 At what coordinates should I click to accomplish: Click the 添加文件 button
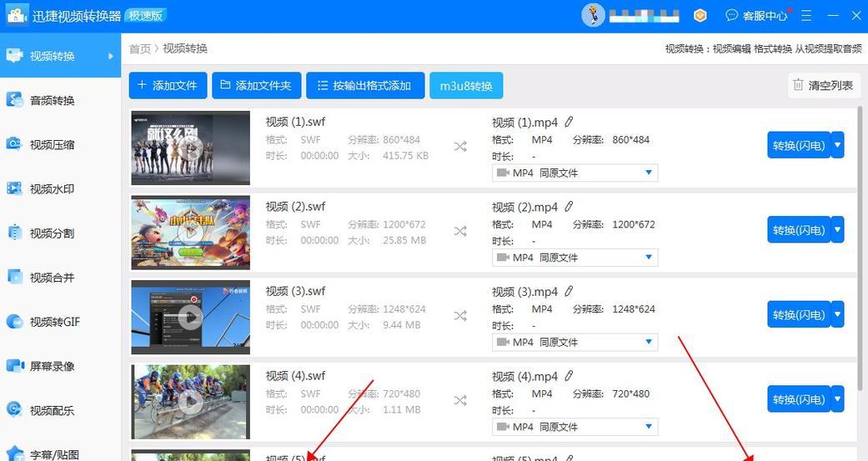coord(168,85)
